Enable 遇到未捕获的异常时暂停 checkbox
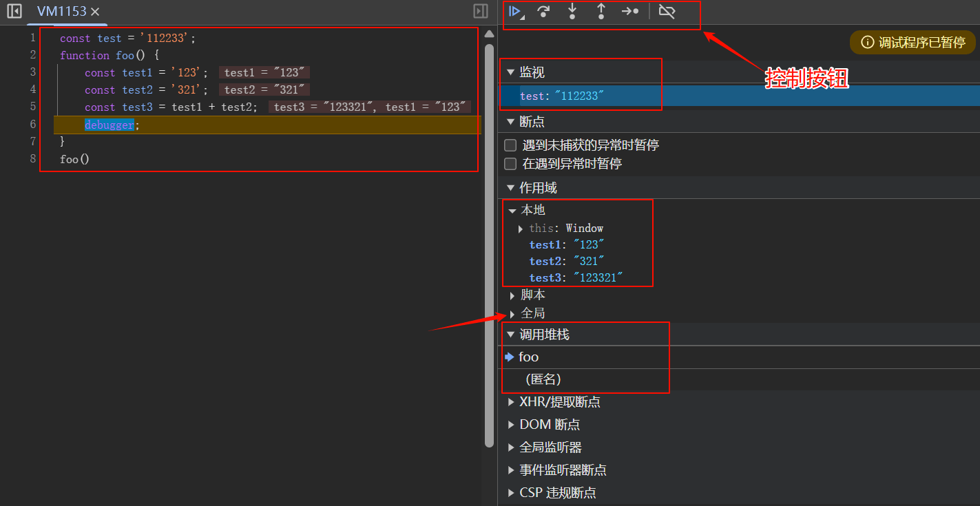980x506 pixels. tap(510, 145)
